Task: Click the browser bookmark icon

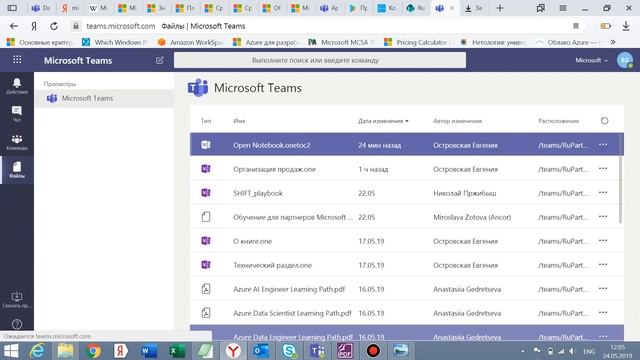Action: pos(576,26)
